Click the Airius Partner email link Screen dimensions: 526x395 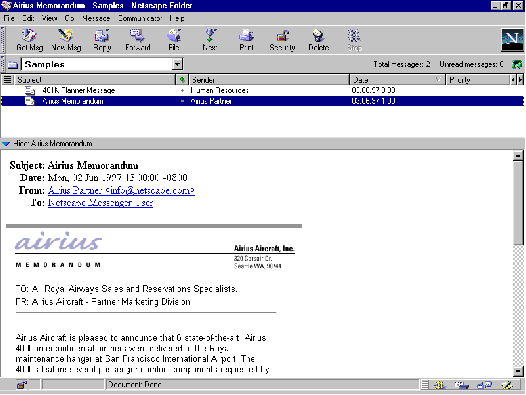(x=121, y=190)
